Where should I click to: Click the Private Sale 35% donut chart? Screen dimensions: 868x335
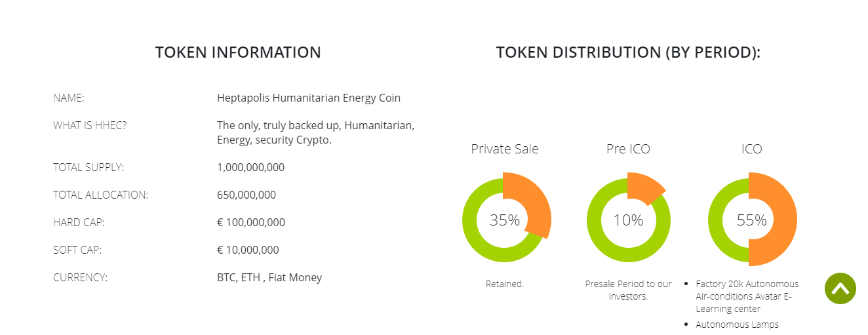(x=505, y=220)
